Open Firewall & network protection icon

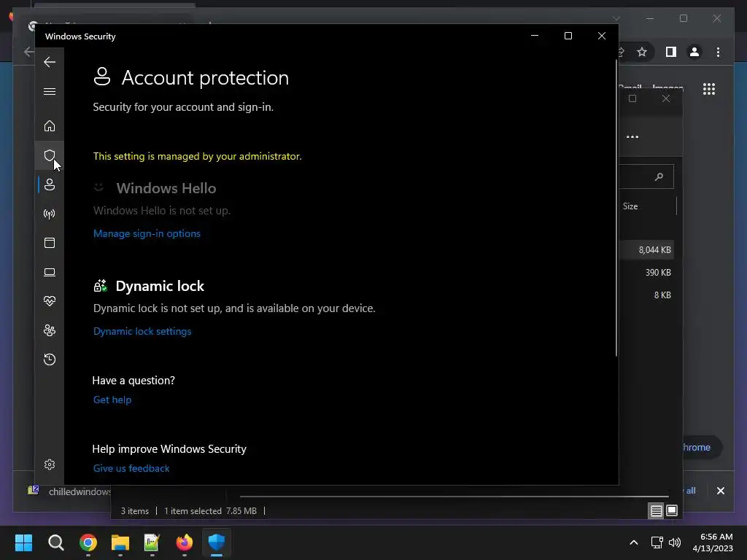click(x=50, y=214)
